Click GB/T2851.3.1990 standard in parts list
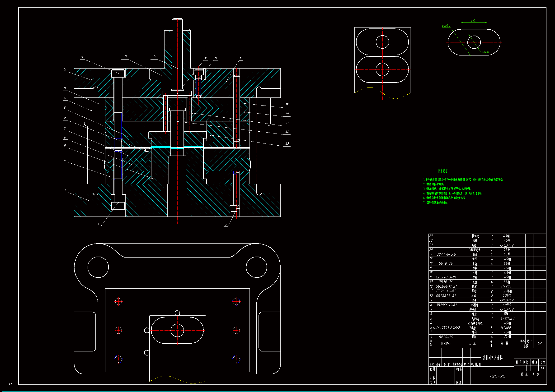Screen dimensions: 555x392 [x=447, y=327]
